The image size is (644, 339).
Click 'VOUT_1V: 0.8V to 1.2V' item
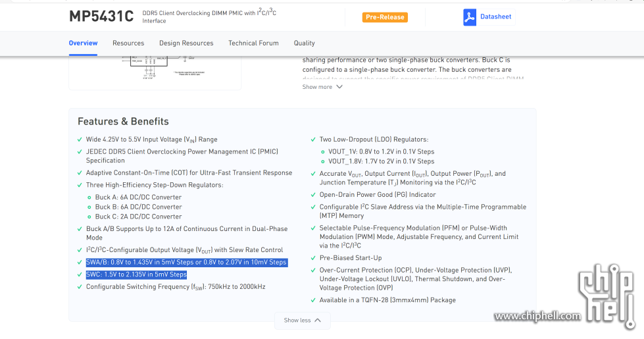click(x=381, y=151)
